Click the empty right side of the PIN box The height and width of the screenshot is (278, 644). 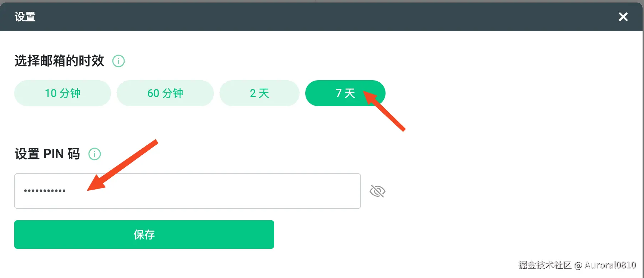point(303,191)
